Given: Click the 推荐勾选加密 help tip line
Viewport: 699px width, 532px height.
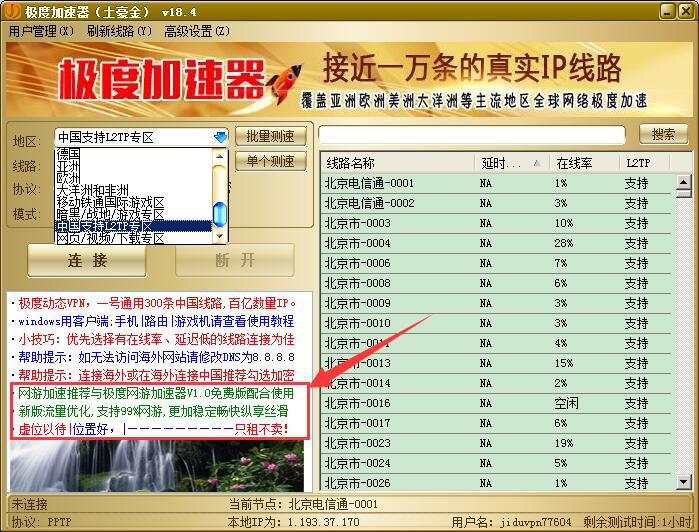Looking at the screenshot, I should tap(156, 375).
